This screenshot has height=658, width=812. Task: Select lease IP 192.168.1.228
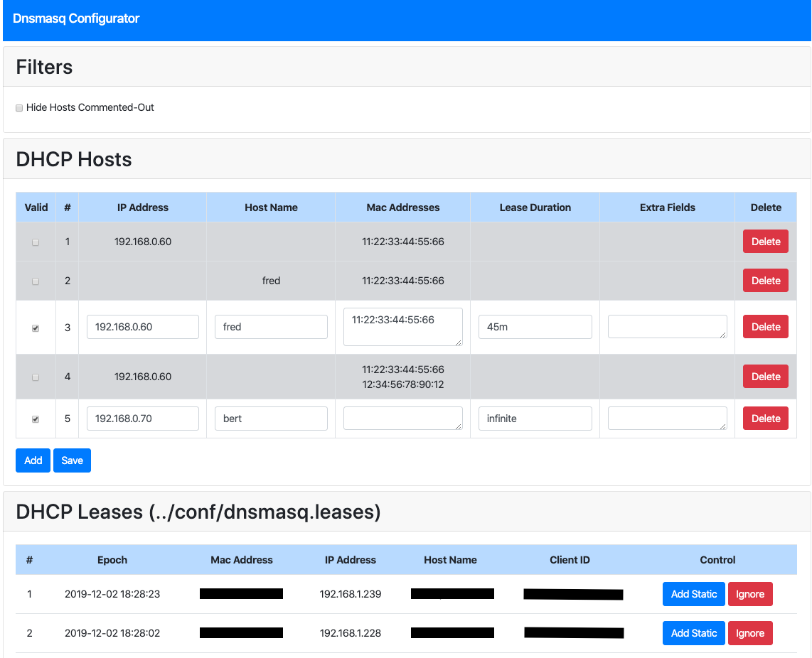[x=351, y=633]
